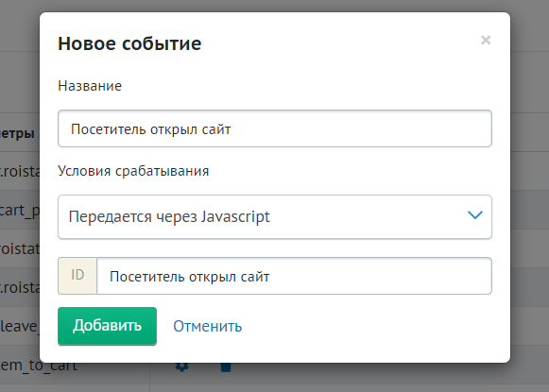
Task: Select the .roista row beside the ID field
Action: coord(20,287)
